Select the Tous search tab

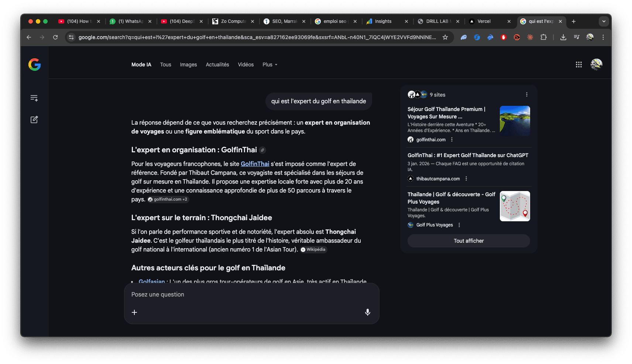[166, 65]
